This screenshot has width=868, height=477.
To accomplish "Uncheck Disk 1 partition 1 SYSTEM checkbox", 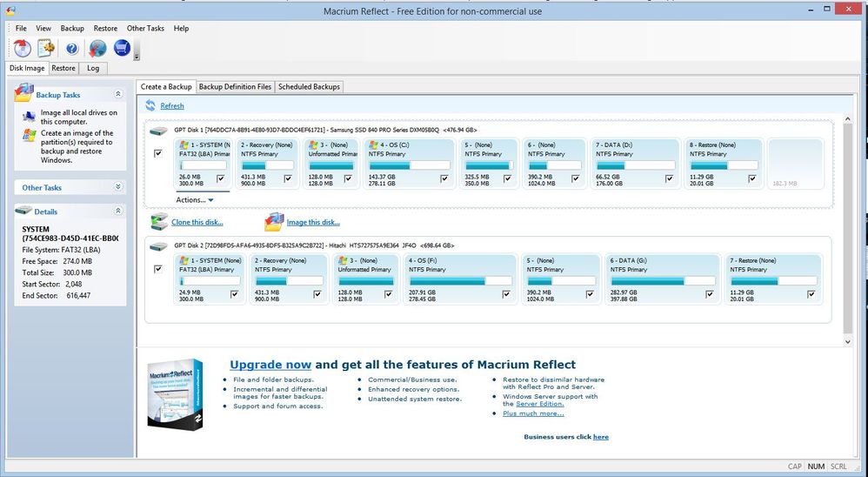I will 221,178.
